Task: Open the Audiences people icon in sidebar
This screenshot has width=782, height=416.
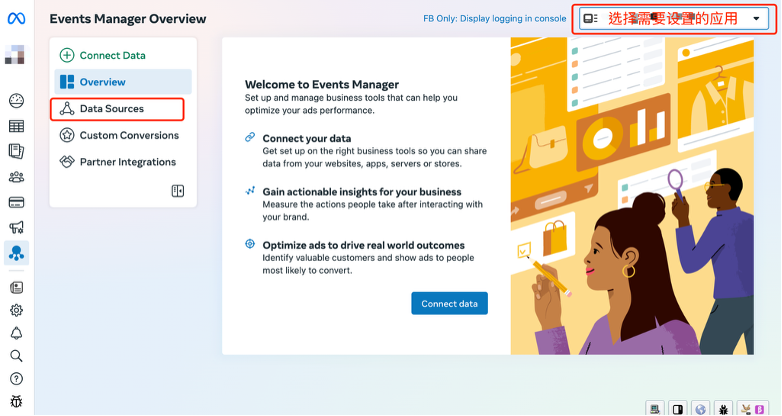Action: tap(16, 177)
